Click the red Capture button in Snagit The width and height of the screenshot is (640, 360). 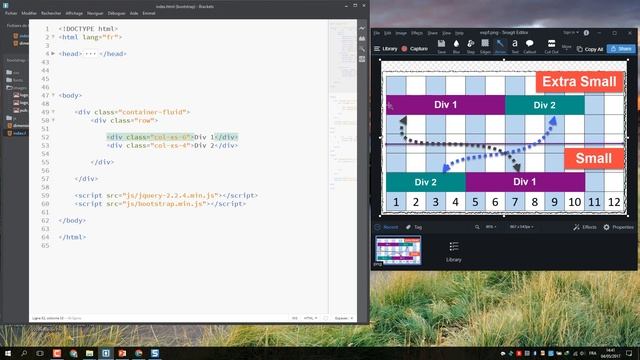[x=414, y=49]
